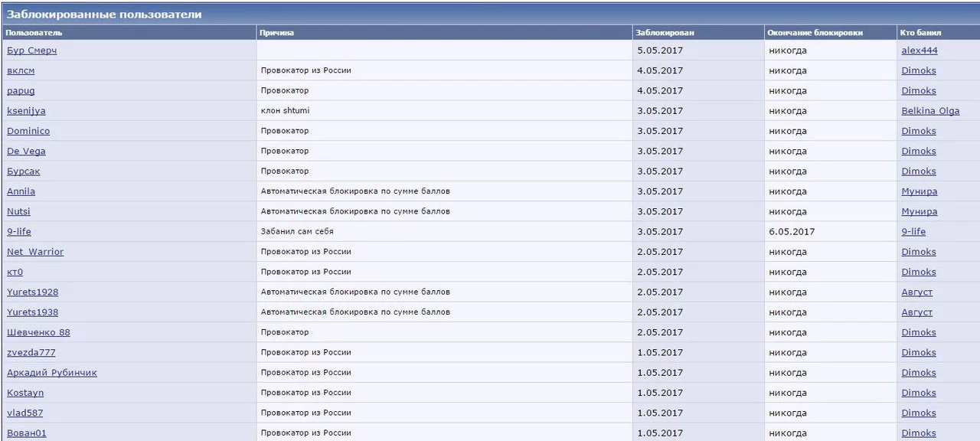Select block date in Net_Warrior row
Image resolution: width=980 pixels, height=441 pixels.
(660, 252)
